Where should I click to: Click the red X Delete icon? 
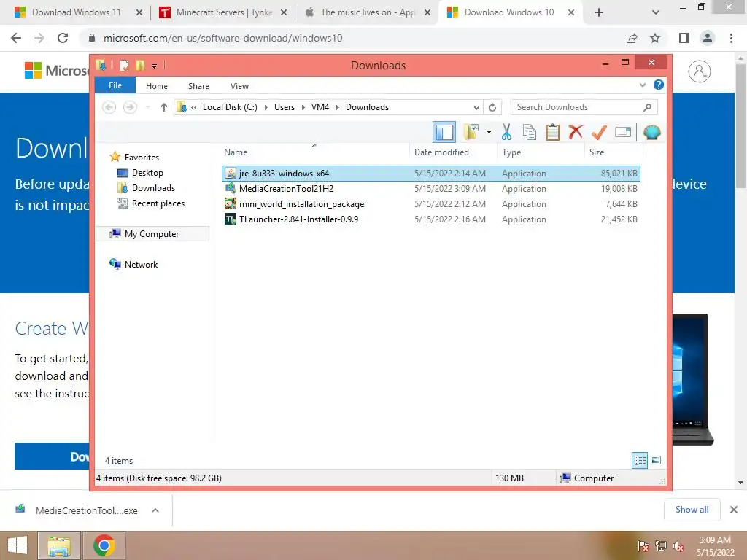[576, 131]
